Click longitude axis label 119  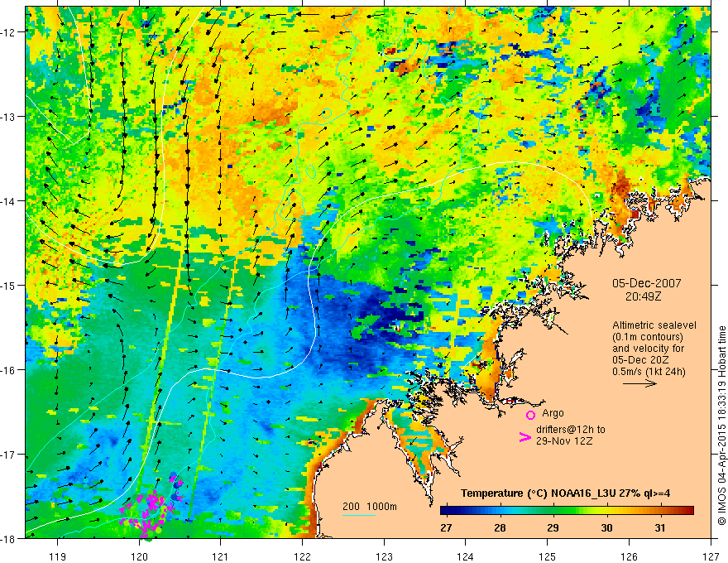coord(58,556)
